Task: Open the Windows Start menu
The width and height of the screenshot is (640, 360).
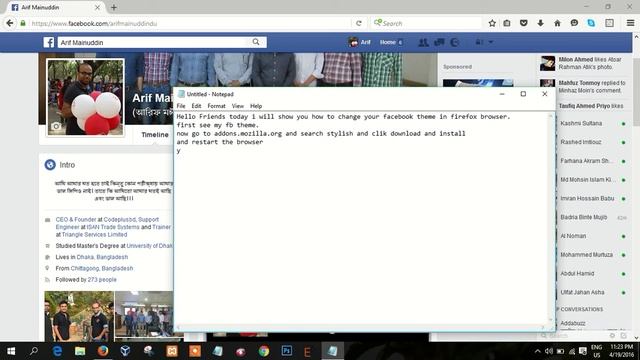Action: click(11, 351)
